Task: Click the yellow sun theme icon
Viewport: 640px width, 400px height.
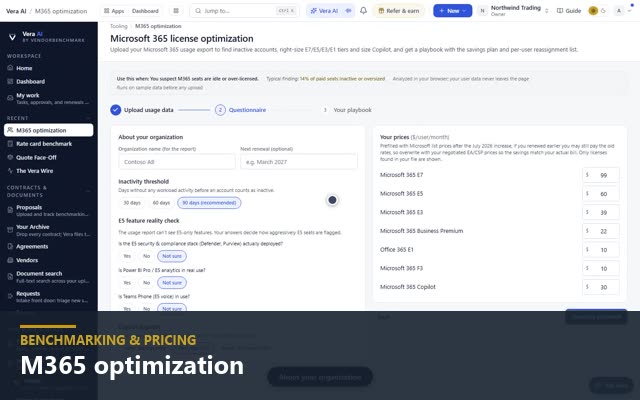Action: click(593, 11)
